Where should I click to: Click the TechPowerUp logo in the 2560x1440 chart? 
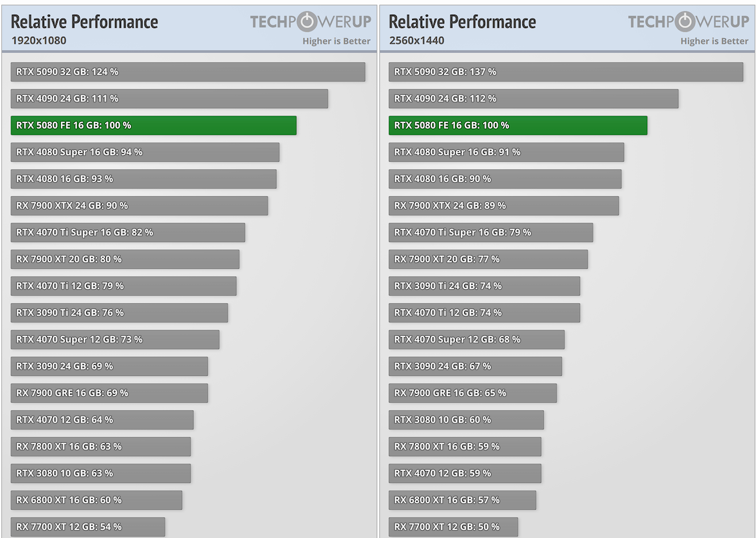click(x=688, y=22)
